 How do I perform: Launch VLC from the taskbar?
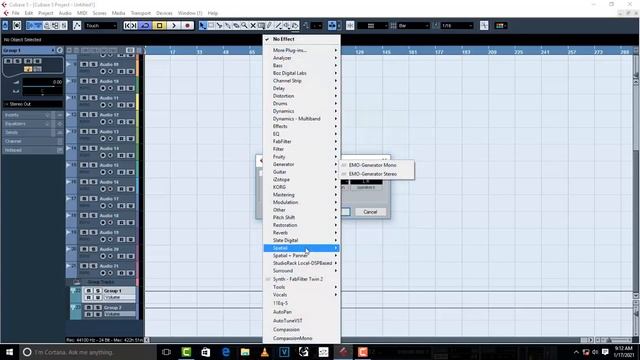(264, 352)
